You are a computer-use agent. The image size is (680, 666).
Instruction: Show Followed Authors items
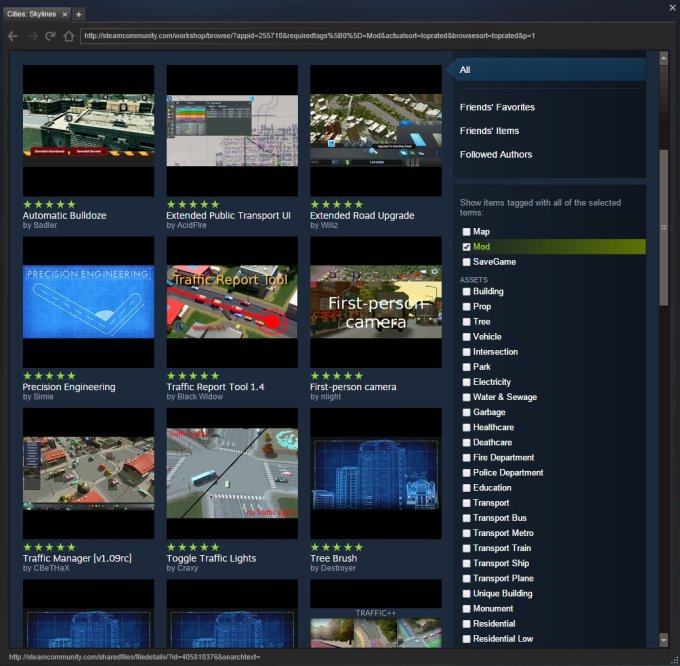pos(496,154)
